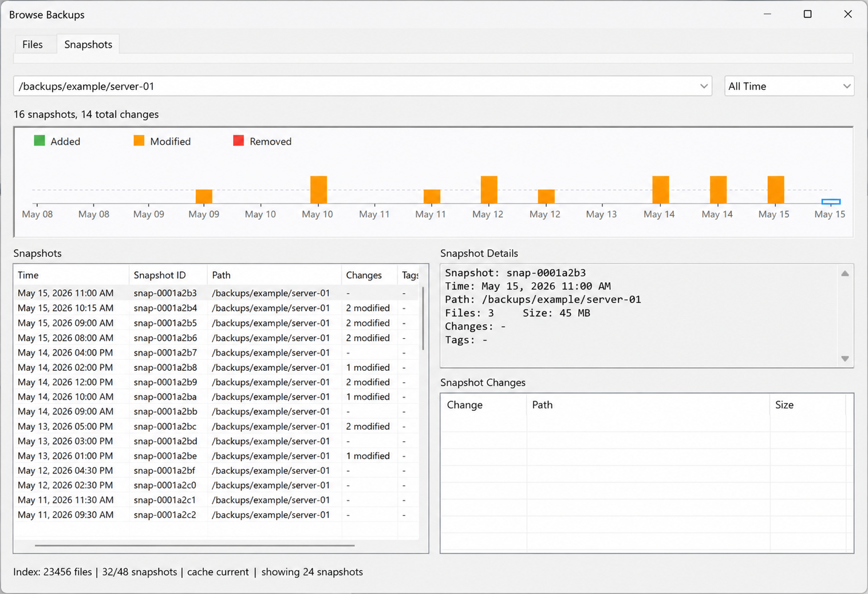Sort snapshots by Time column header
The width and height of the screenshot is (868, 594).
click(72, 275)
